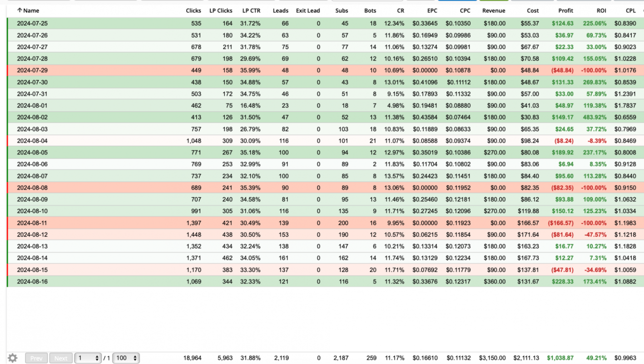The height and width of the screenshot is (364, 644).
Task: Click the $0.43584 EPC value
Action: click(x=425, y=117)
